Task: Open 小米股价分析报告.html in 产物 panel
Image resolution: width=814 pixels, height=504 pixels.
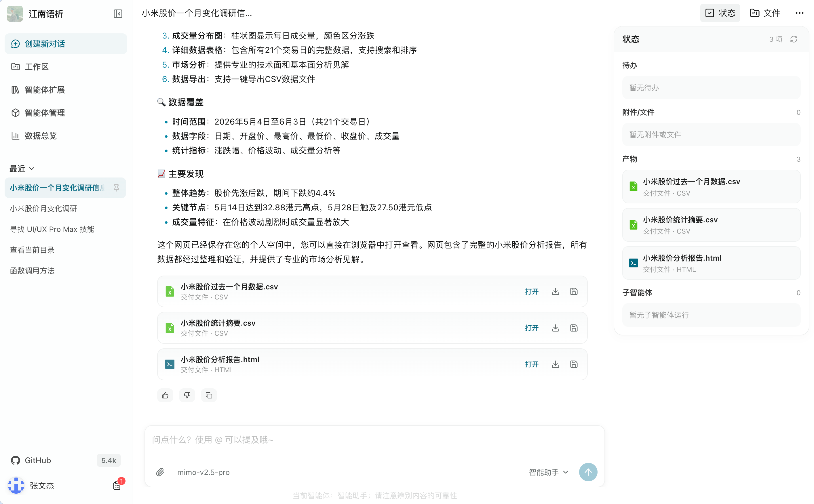Action: point(711,263)
